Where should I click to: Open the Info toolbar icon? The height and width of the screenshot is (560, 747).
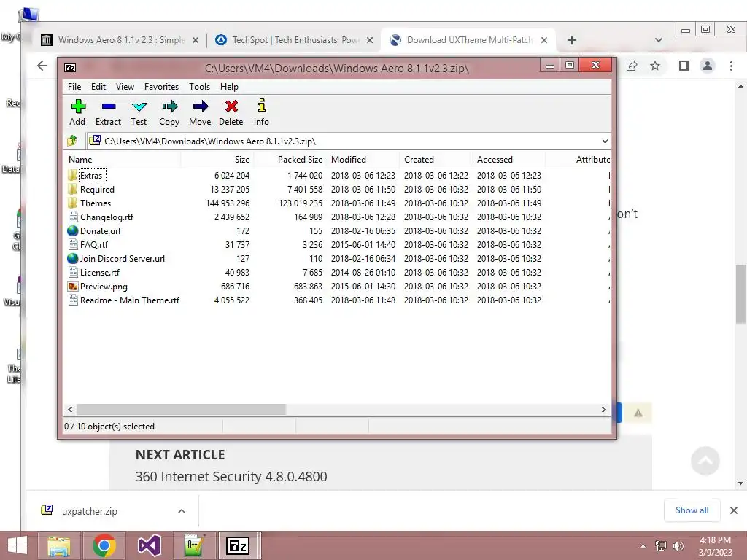[x=262, y=106]
